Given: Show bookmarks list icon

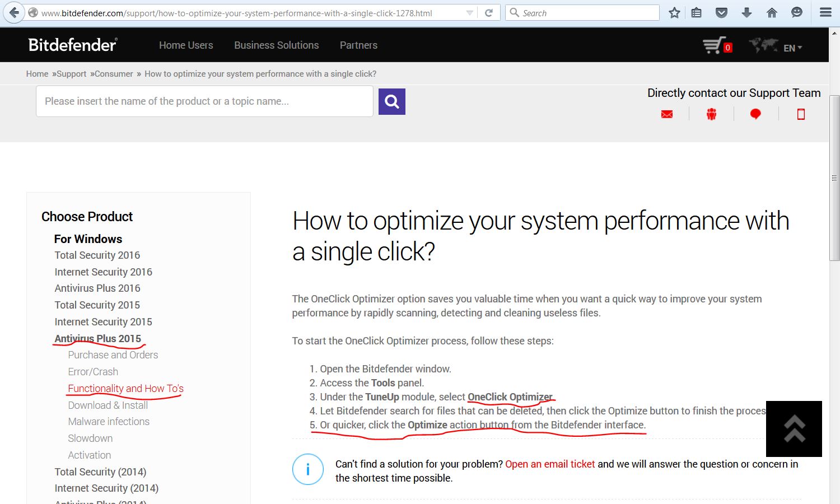Looking at the screenshot, I should (696, 13).
